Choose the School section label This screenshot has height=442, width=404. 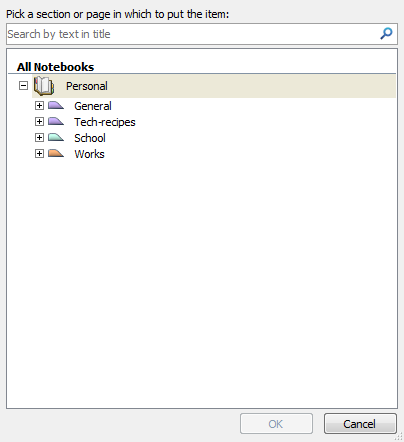tap(90, 138)
